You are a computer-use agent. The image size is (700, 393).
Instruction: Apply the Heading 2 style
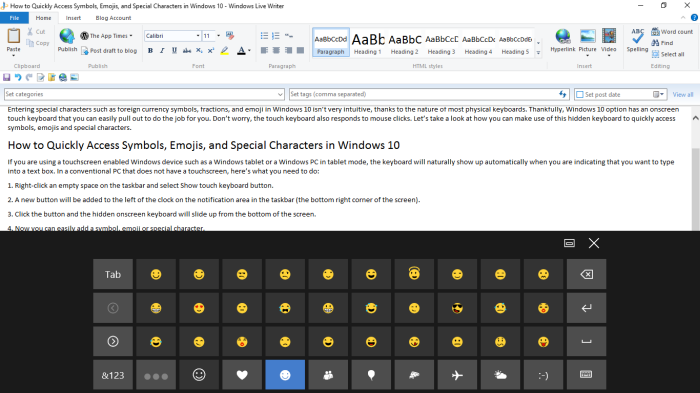click(405, 43)
